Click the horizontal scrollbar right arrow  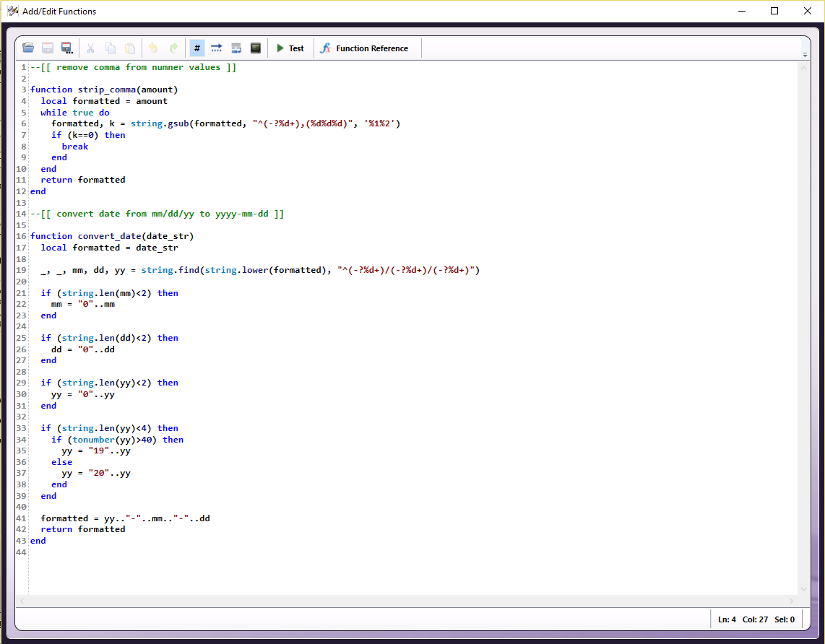click(791, 601)
